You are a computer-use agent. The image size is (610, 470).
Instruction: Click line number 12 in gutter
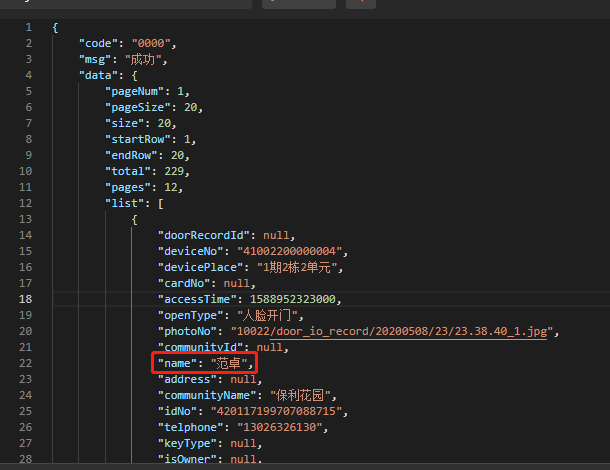pyautogui.click(x=25, y=203)
